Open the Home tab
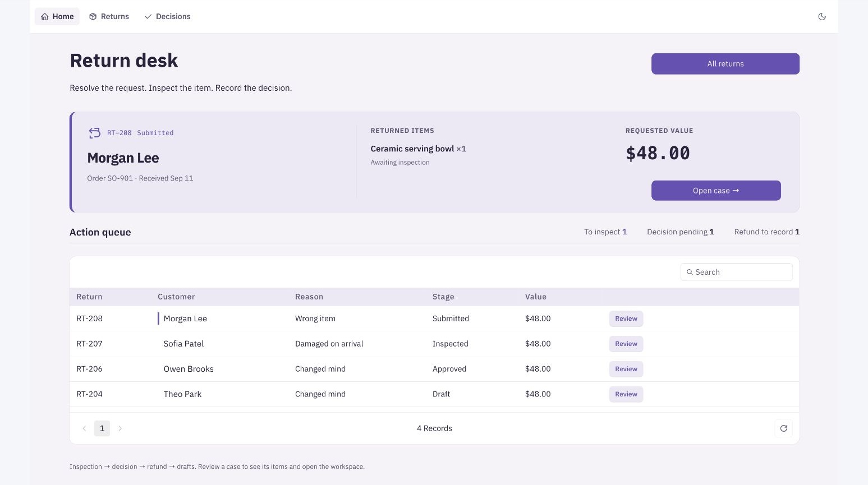Screen dimensions: 868x485 click(57, 16)
